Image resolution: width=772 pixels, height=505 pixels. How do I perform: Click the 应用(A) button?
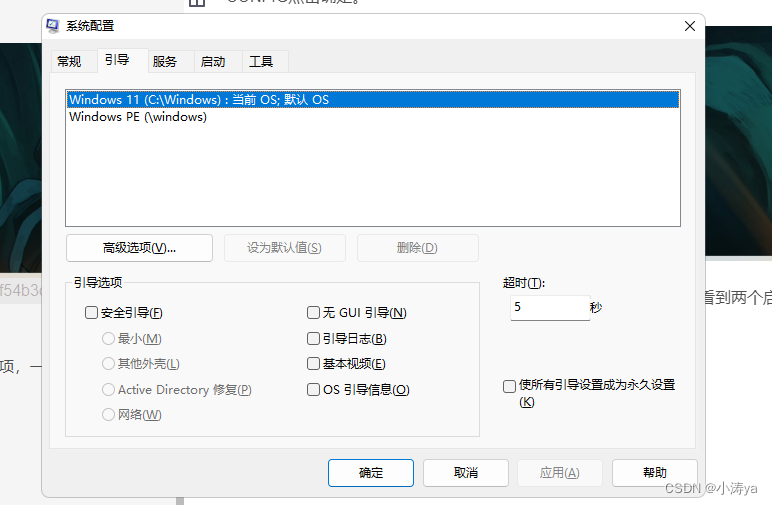point(560,473)
